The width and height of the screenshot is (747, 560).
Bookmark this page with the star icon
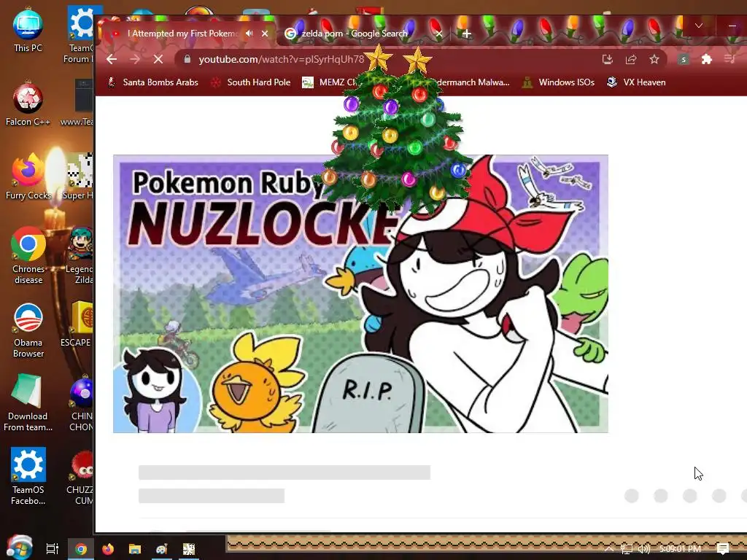(654, 59)
